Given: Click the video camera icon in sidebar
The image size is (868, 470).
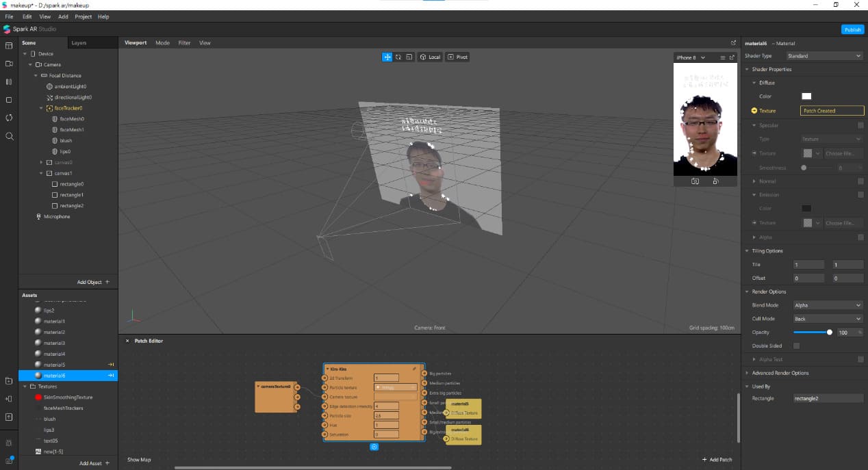Looking at the screenshot, I should click(9, 64).
